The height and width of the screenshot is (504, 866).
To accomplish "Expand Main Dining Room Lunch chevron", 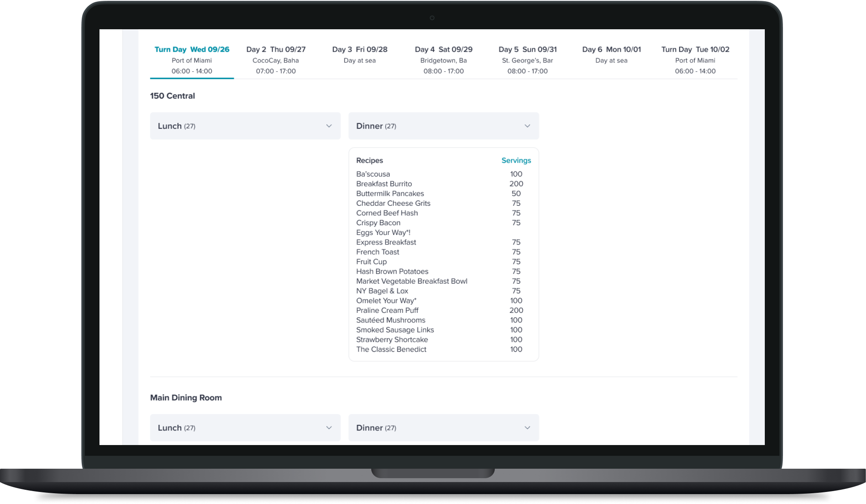I will point(329,428).
